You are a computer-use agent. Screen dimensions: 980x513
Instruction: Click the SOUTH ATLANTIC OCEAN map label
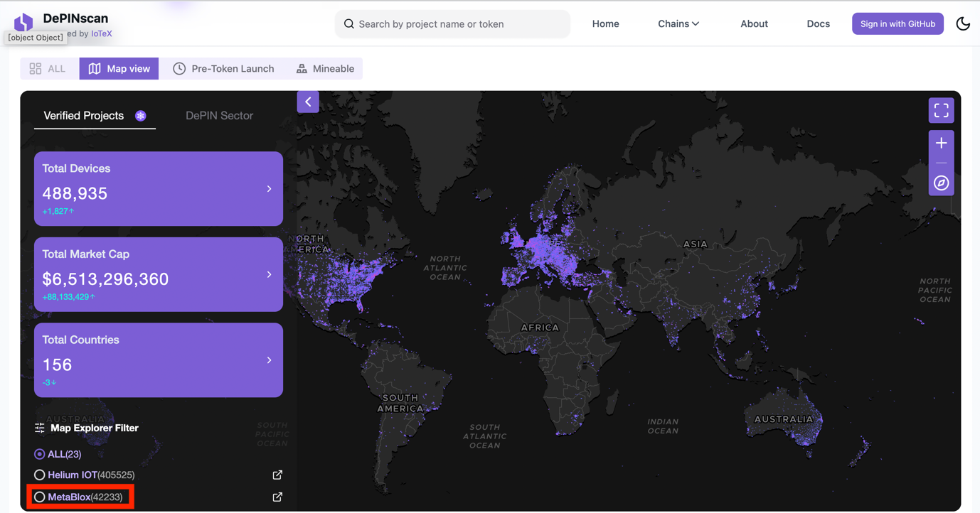point(484,436)
